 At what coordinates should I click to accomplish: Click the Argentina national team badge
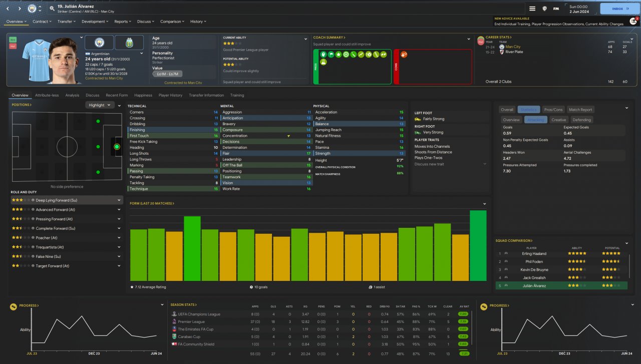coord(129,43)
